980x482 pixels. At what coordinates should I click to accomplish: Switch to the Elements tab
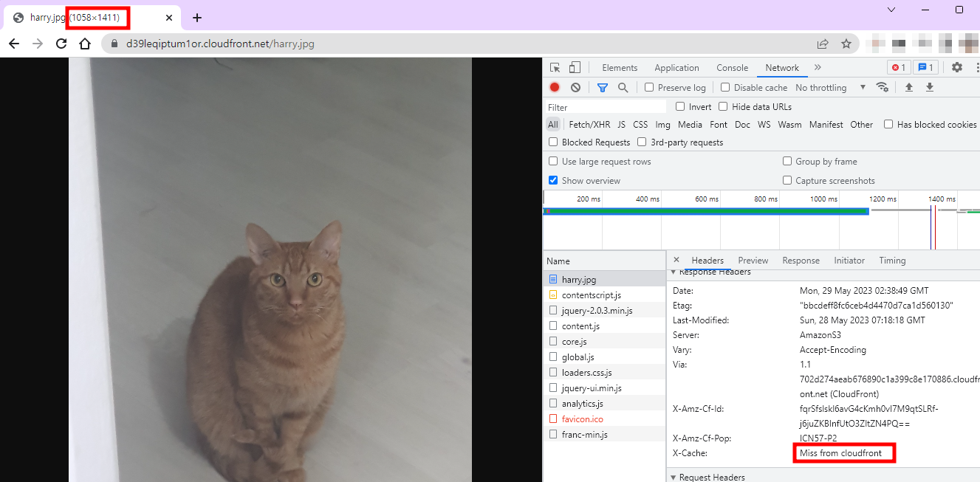(x=620, y=67)
